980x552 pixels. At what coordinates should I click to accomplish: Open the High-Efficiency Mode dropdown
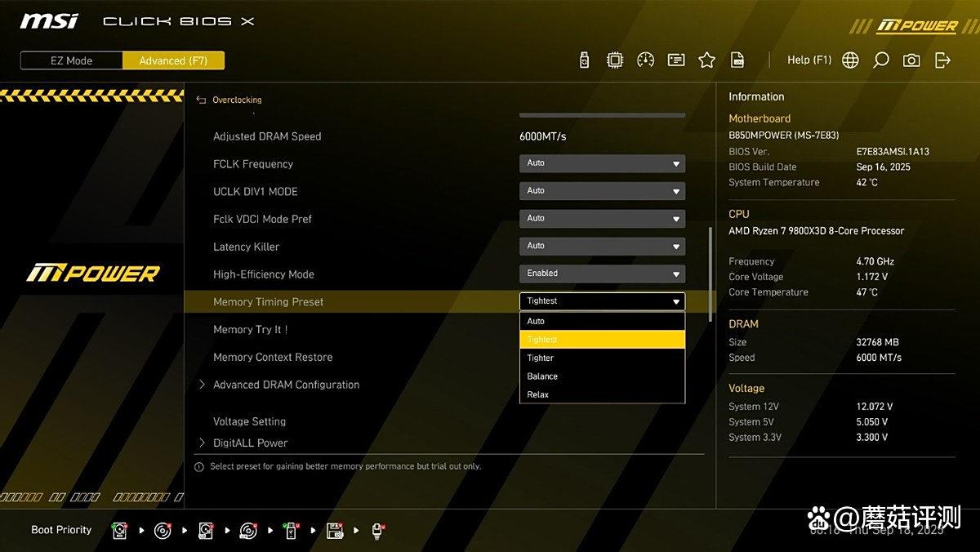point(602,274)
